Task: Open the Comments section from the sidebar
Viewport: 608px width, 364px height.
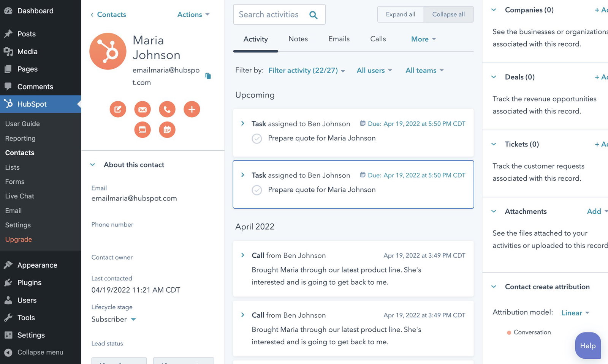Action: (8, 87)
